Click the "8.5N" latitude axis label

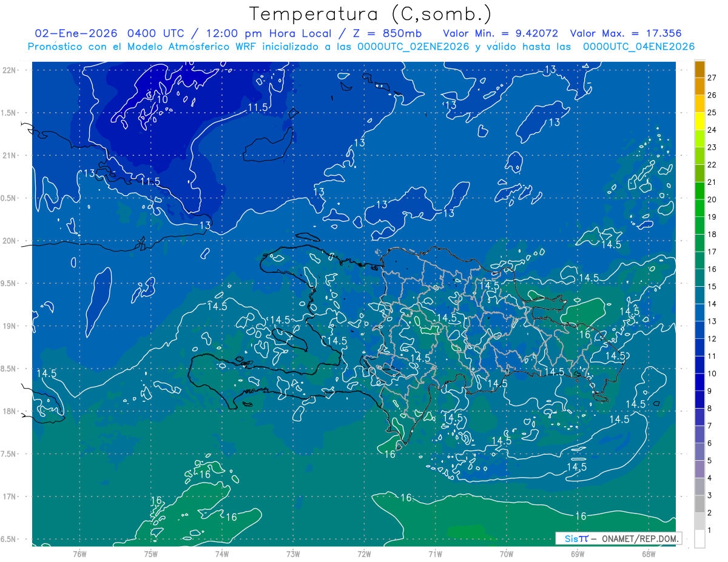[9, 369]
